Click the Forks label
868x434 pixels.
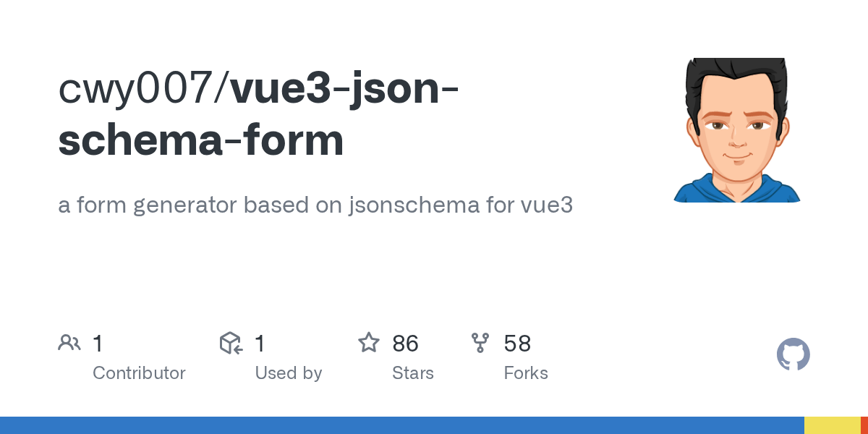(x=526, y=373)
